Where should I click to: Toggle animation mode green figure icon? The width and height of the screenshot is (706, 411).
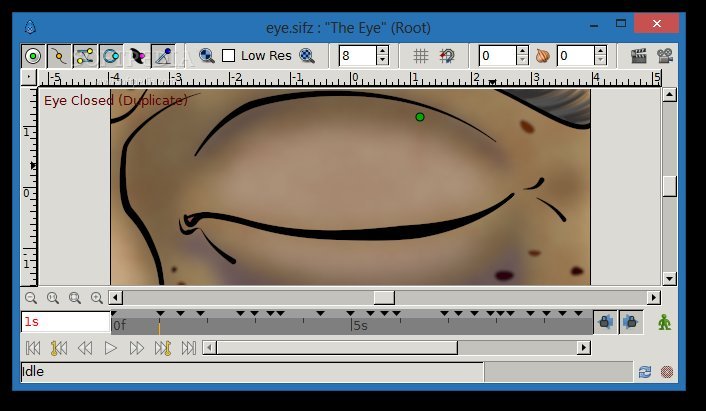[x=665, y=322]
